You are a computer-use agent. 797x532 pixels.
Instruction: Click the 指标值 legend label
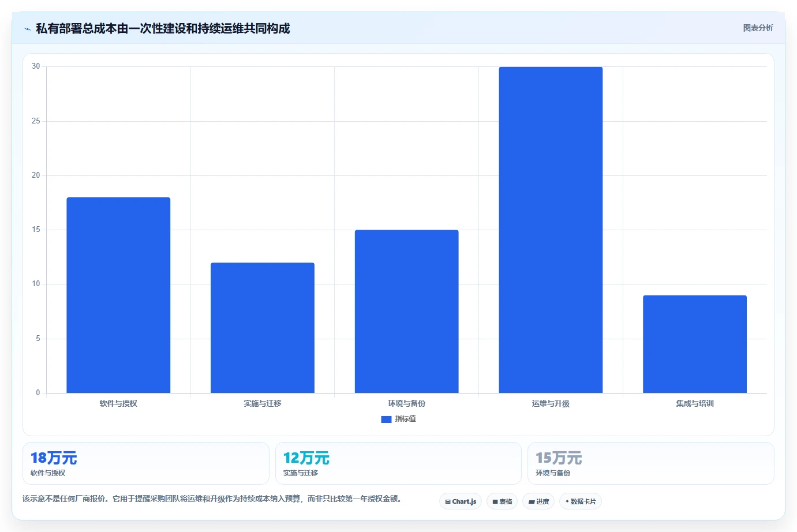coord(405,419)
